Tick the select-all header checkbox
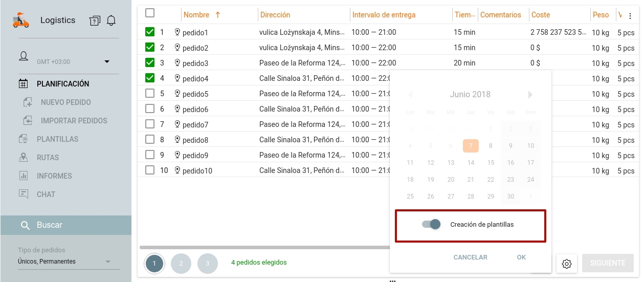644x282 pixels. click(150, 13)
